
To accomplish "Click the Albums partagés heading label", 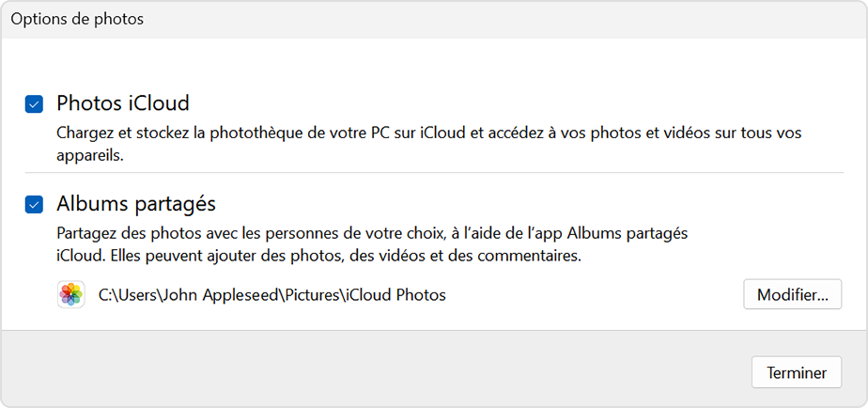I will click(136, 203).
